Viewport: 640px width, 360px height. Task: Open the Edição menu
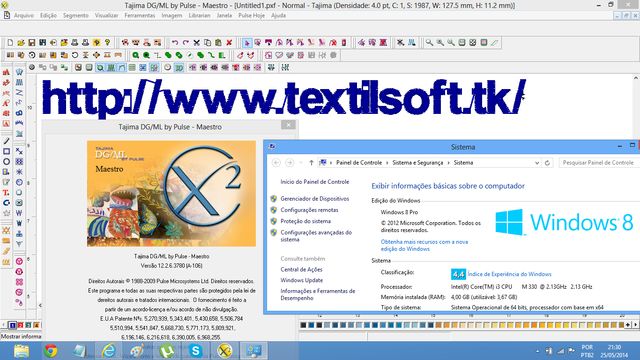click(x=48, y=16)
